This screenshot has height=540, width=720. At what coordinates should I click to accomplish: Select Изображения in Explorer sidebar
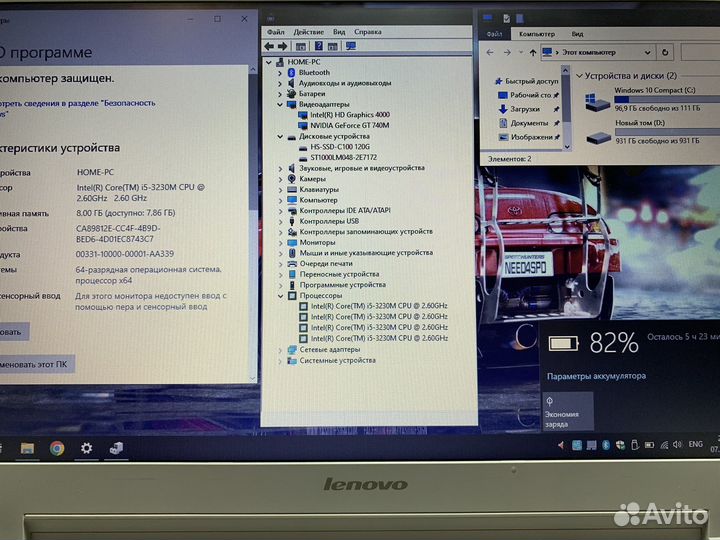[x=528, y=137]
